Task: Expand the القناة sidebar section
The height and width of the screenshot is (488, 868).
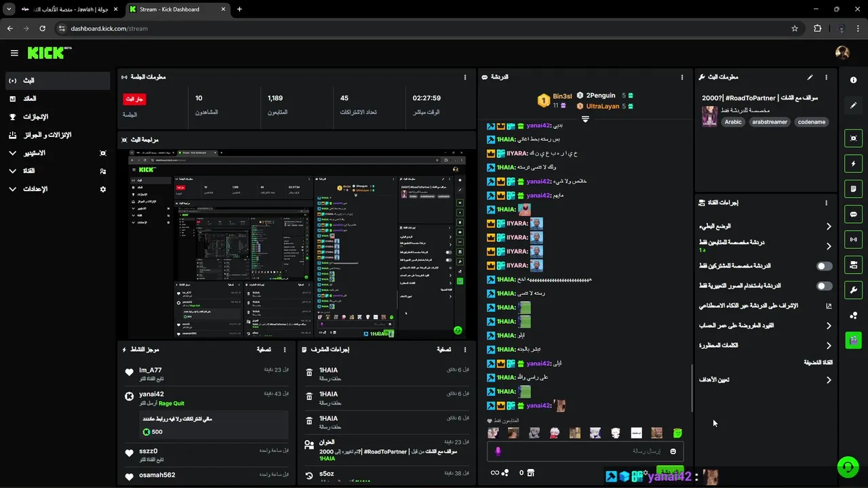Action: [x=58, y=171]
